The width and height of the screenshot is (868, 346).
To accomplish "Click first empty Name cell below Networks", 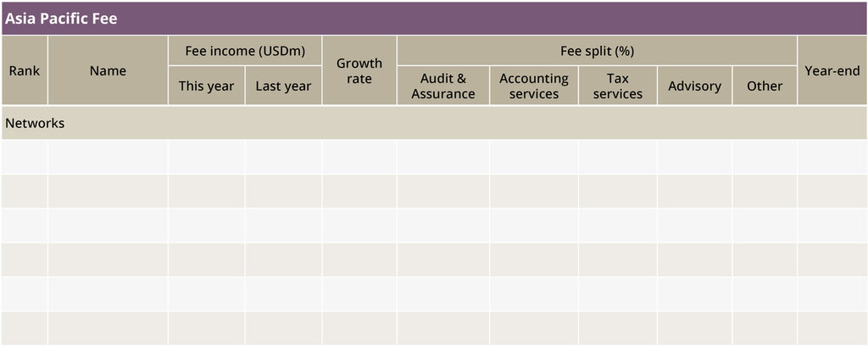I will pyautogui.click(x=108, y=157).
